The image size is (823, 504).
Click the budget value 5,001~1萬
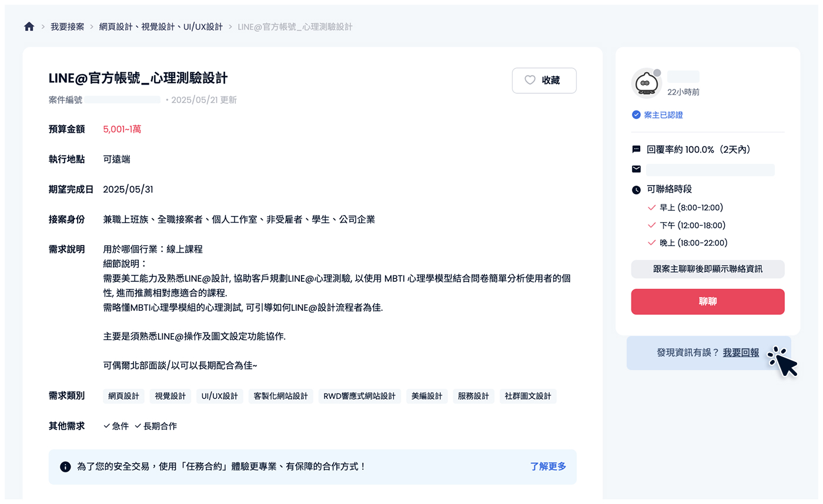pos(122,129)
